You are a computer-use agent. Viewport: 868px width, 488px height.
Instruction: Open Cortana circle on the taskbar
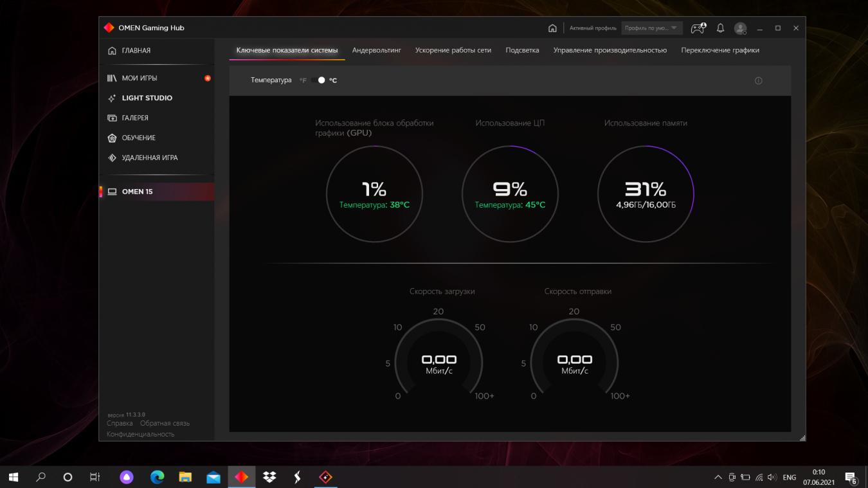tap(68, 477)
